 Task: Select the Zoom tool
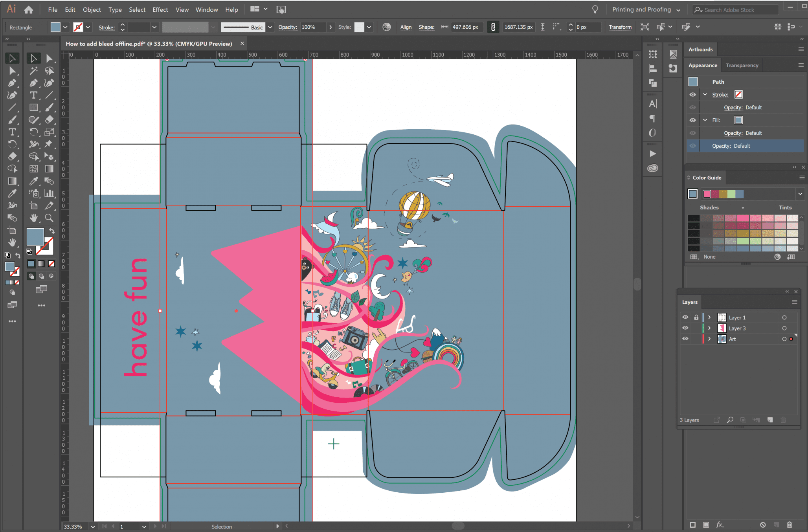pyautogui.click(x=49, y=218)
